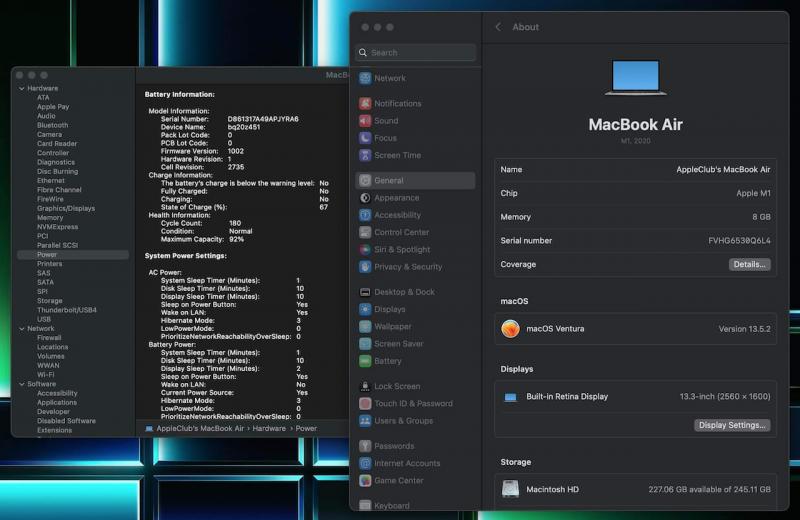This screenshot has height=520, width=800.
Task: Click AppleClub's MacBook Air in path bar
Action: [200, 429]
